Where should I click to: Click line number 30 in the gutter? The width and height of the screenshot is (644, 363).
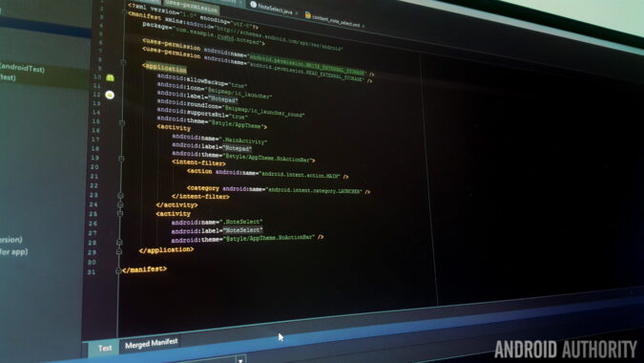click(92, 262)
